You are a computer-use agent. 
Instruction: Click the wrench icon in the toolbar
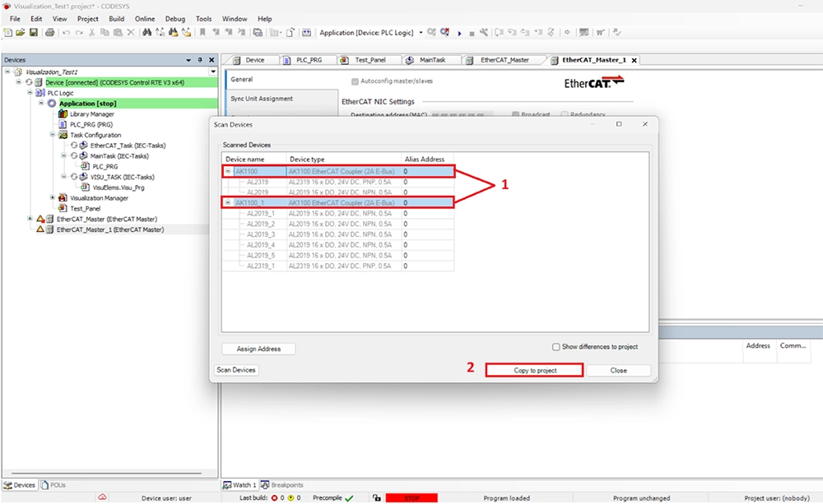click(484, 33)
